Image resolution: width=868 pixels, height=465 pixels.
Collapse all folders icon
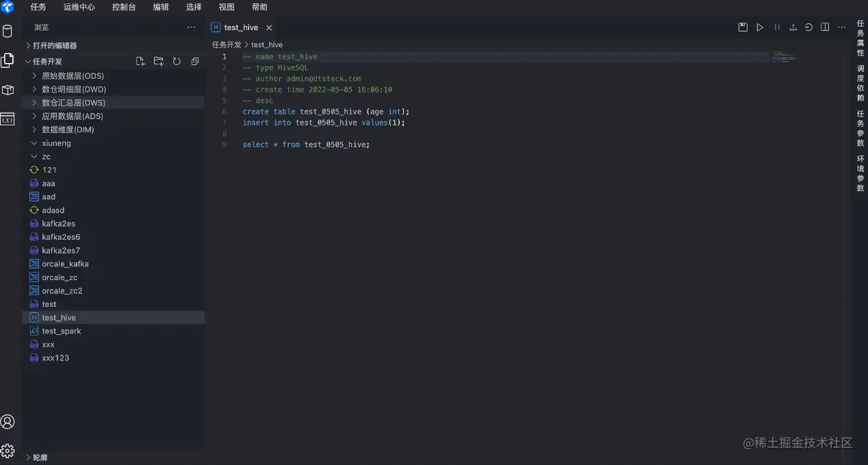(195, 62)
